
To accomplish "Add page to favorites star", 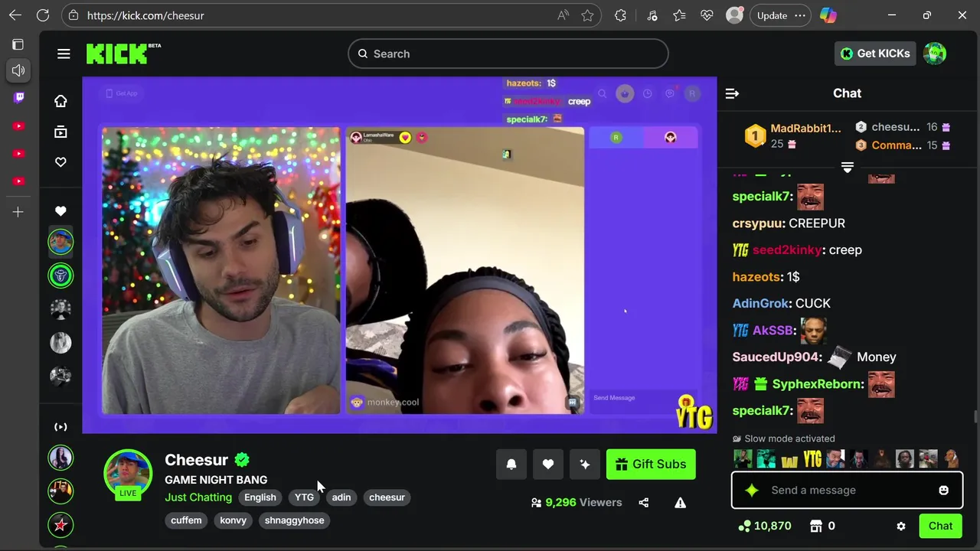I will coord(587,15).
